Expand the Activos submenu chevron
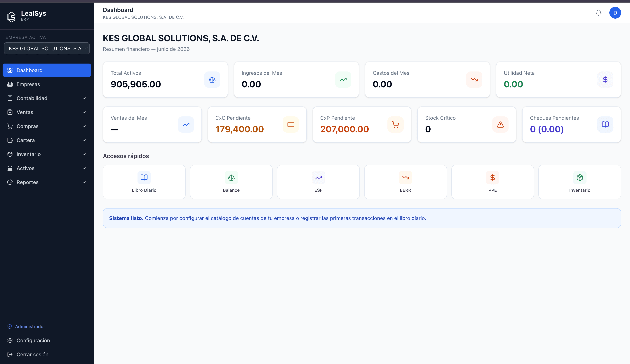630x364 pixels. [x=84, y=168]
